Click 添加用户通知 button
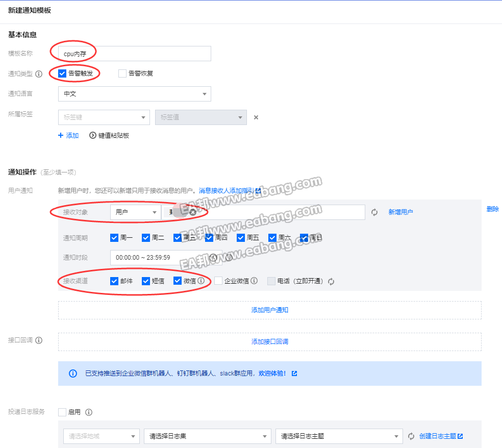 [270, 310]
